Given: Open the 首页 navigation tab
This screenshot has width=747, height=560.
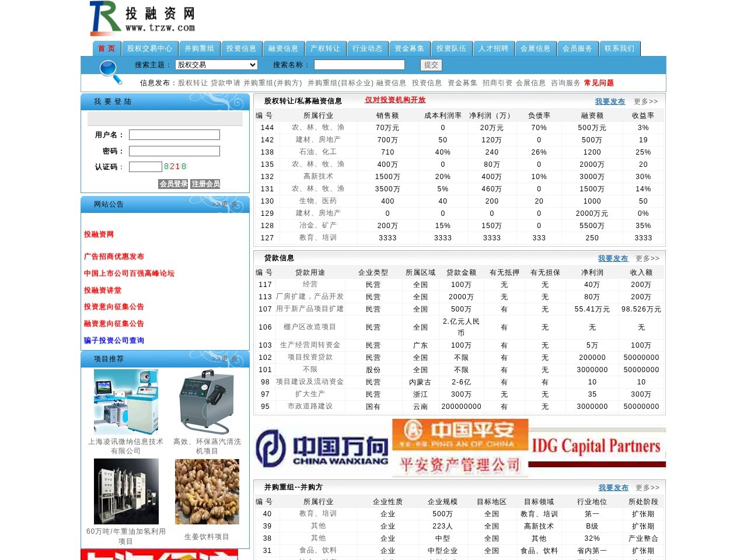Looking at the screenshot, I should pyautogui.click(x=107, y=48).
